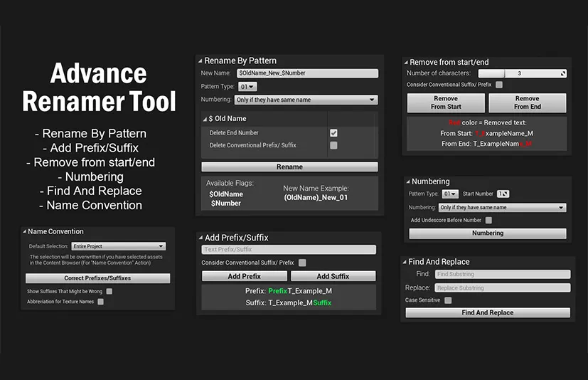The height and width of the screenshot is (380, 588).
Task: Collapse the Numbering section
Action: [408, 181]
